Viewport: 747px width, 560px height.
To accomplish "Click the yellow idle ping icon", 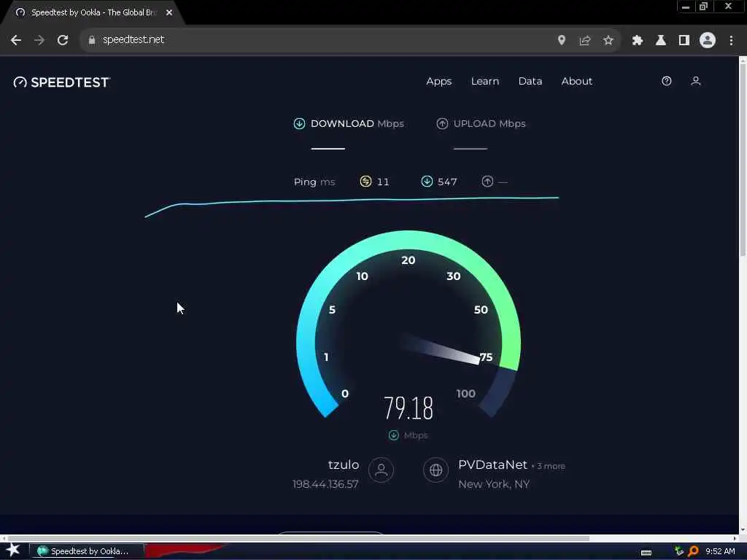I will [365, 182].
